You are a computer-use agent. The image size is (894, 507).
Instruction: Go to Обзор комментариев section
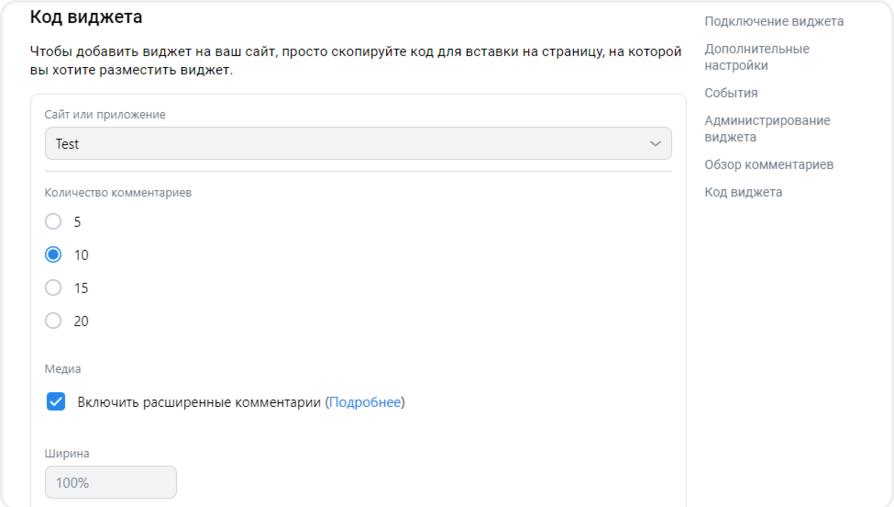point(769,164)
